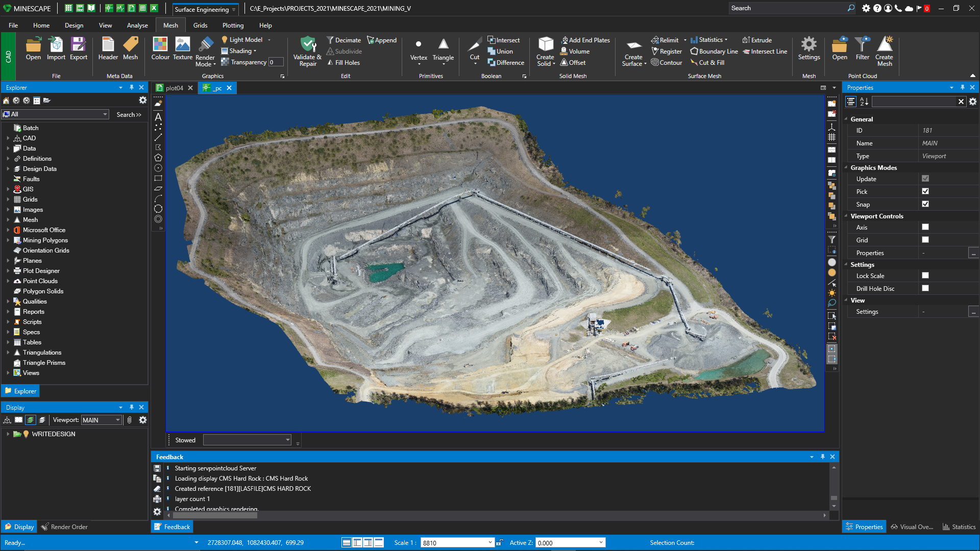Expand the Point Clouds tree node
The width and height of the screenshot is (980, 551).
coord(8,281)
